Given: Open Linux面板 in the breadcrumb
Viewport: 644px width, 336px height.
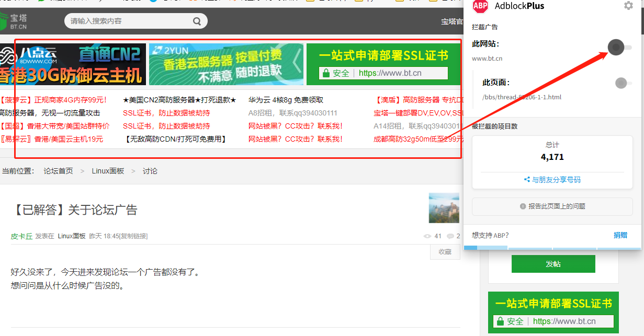Looking at the screenshot, I should (x=108, y=171).
